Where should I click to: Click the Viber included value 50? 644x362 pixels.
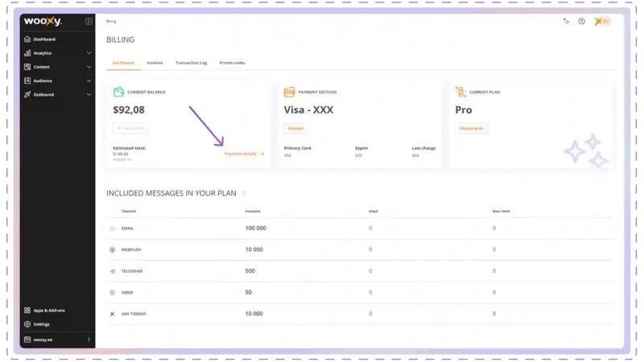(248, 292)
